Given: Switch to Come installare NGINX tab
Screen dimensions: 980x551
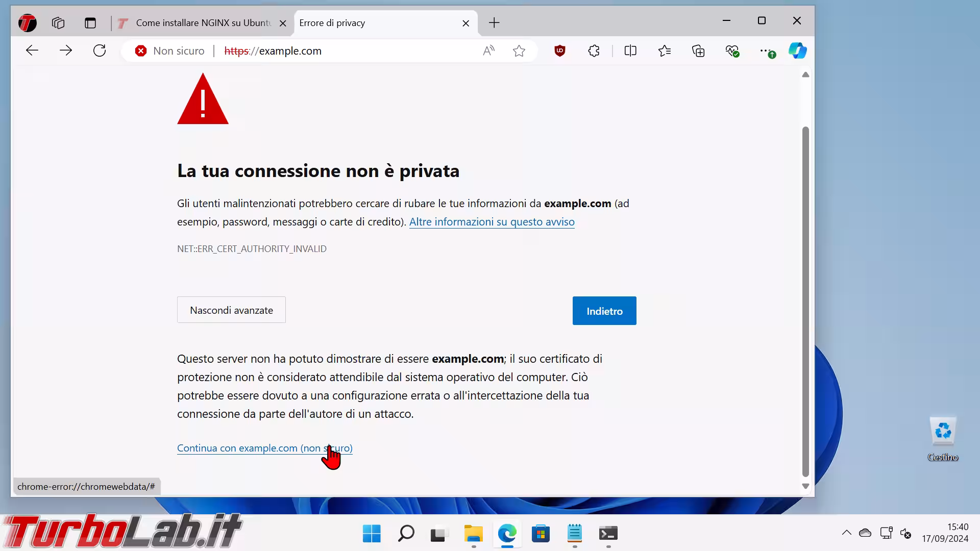Looking at the screenshot, I should point(202,23).
